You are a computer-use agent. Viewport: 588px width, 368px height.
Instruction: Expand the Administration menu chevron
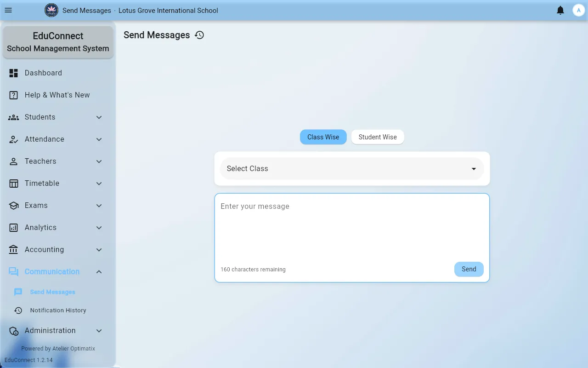click(99, 330)
